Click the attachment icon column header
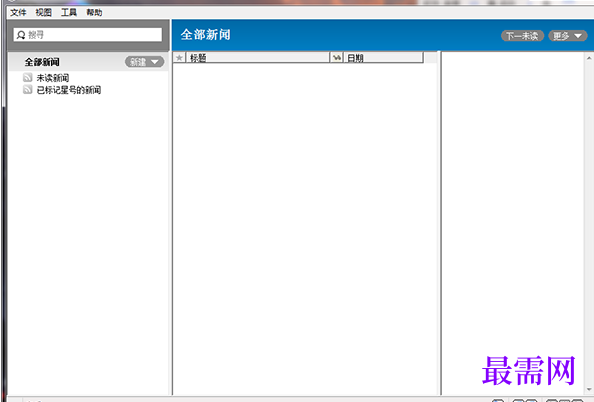This screenshot has height=402, width=594. click(336, 58)
